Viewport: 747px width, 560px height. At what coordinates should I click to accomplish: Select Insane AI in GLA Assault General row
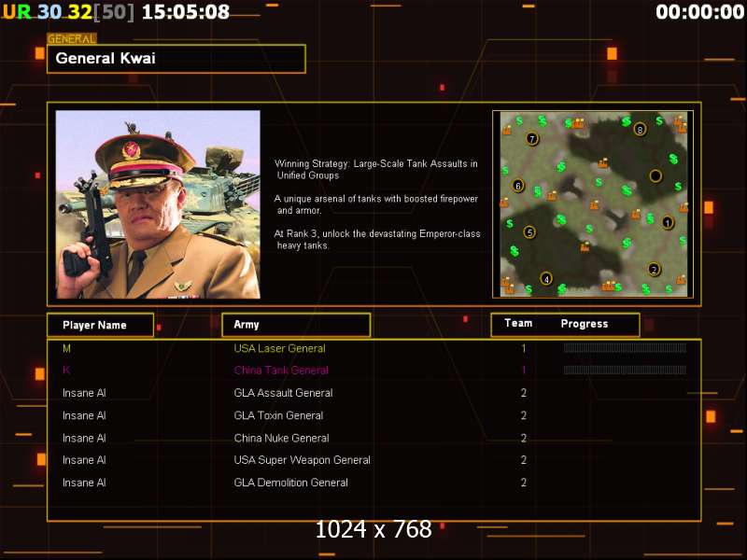click(84, 393)
